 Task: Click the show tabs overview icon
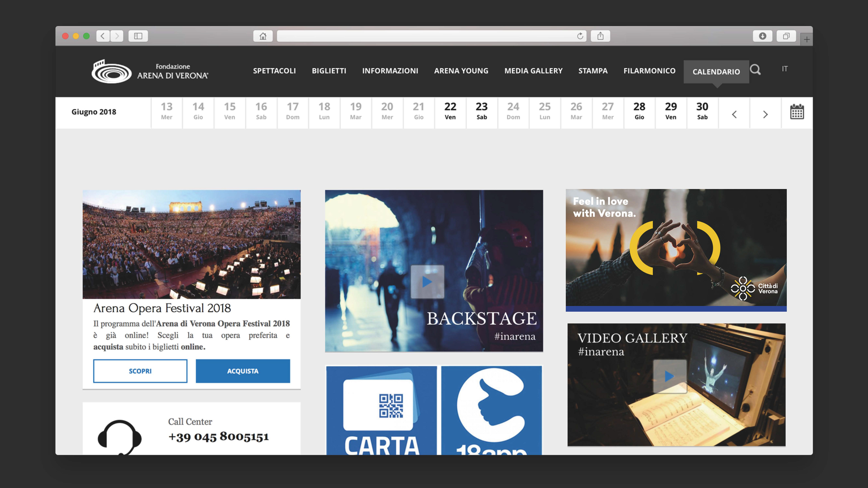(786, 36)
